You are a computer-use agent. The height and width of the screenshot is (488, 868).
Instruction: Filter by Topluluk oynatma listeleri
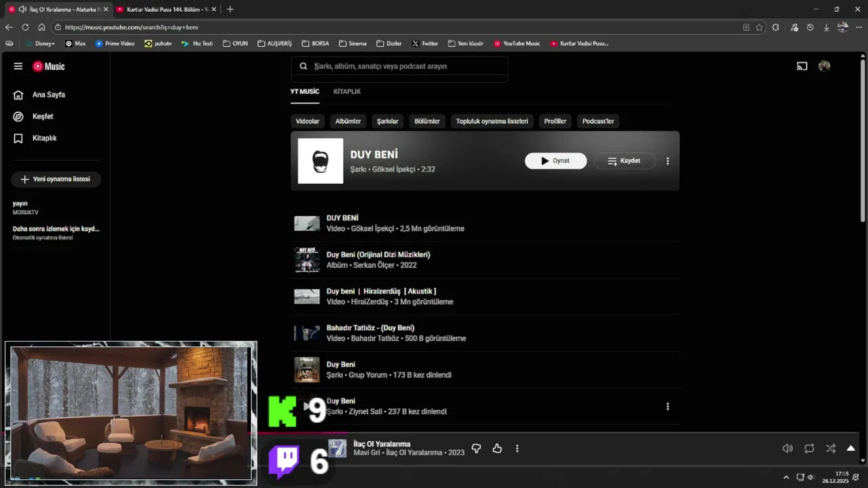point(492,121)
